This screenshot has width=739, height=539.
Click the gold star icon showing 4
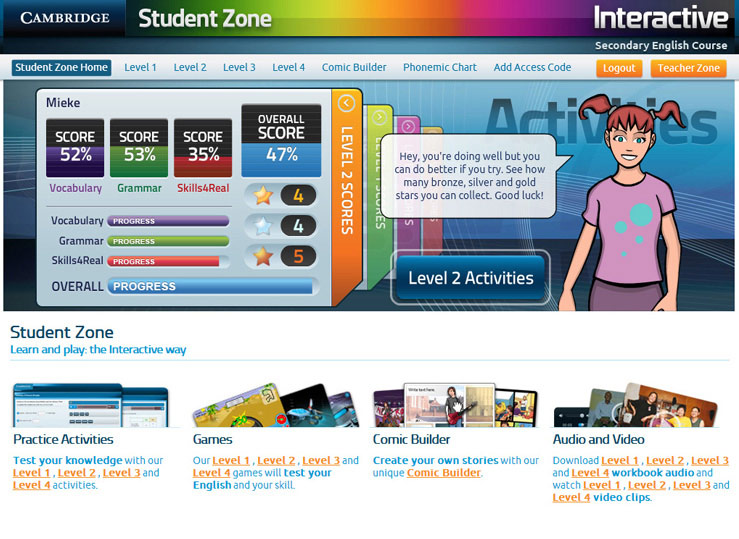coord(263,195)
